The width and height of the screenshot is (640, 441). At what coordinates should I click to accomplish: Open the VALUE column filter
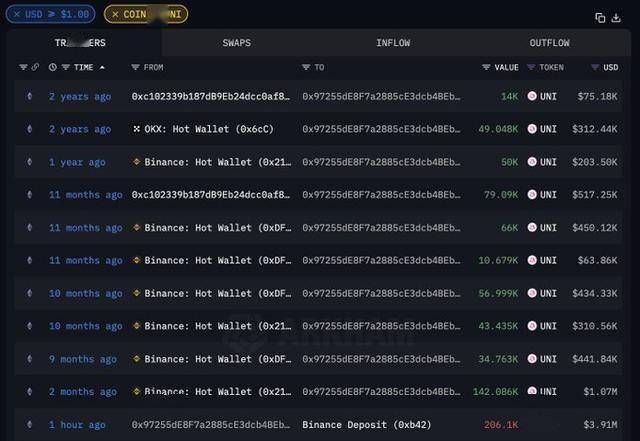tap(486, 67)
